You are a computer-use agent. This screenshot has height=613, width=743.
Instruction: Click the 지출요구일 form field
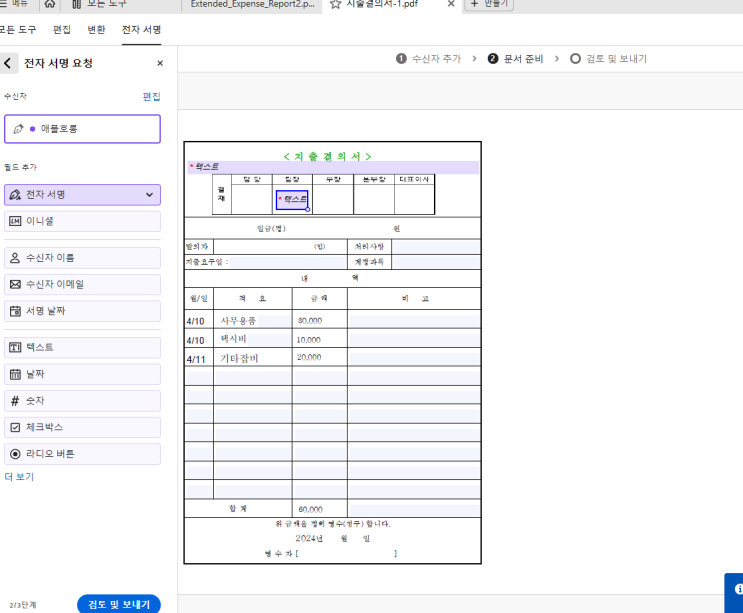(288, 262)
